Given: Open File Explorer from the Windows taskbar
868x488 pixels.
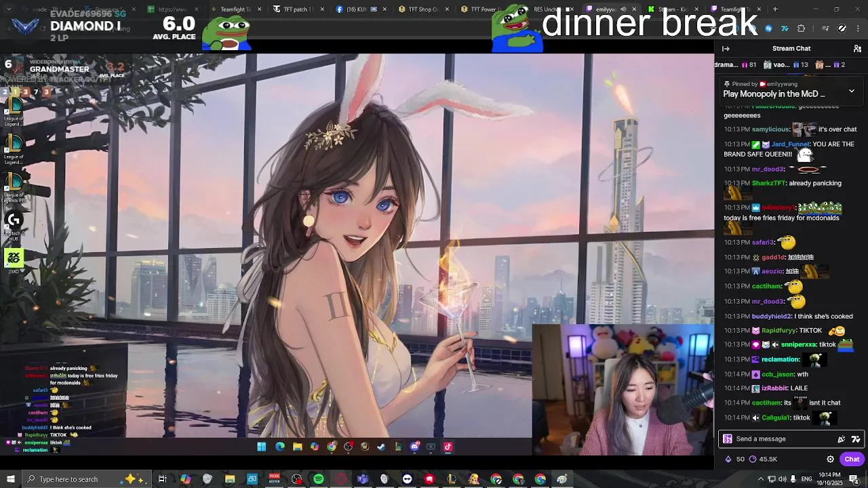Looking at the screenshot, I should click(230, 479).
